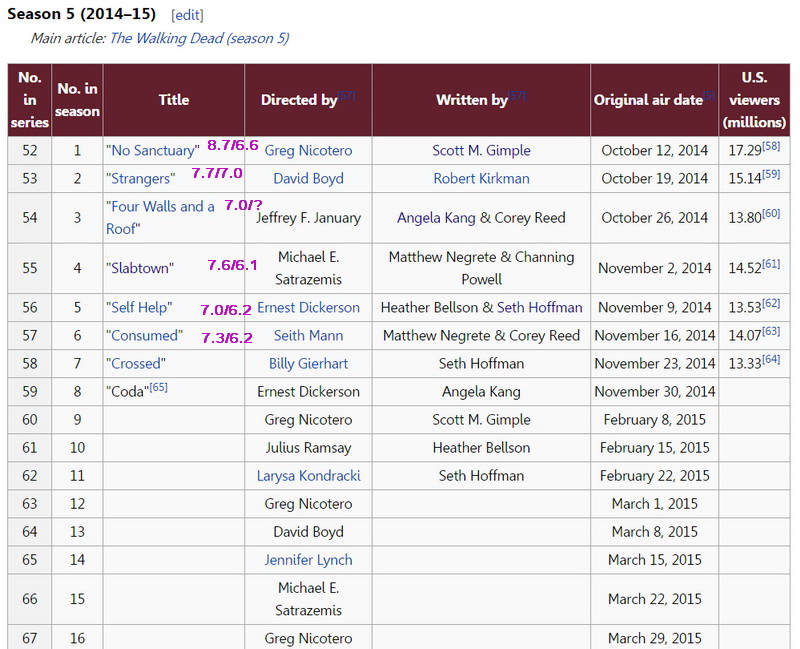Image resolution: width=800 pixels, height=649 pixels.
Task: Click reference [61] next to 14.52 viewers
Action: tap(771, 264)
